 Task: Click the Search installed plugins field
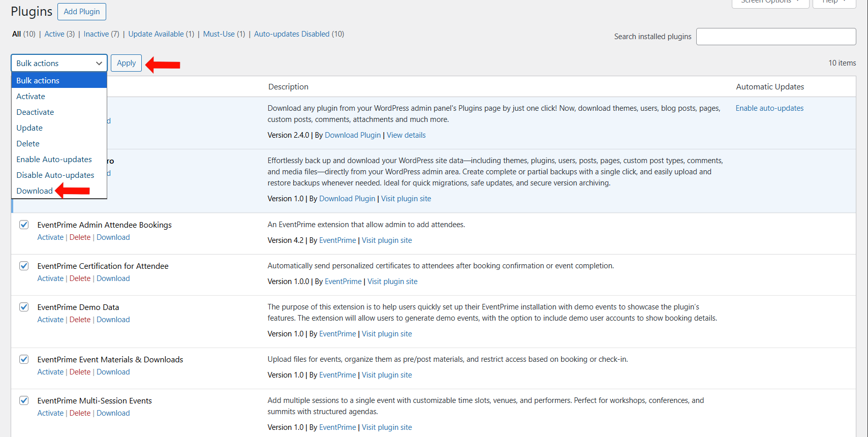point(776,37)
